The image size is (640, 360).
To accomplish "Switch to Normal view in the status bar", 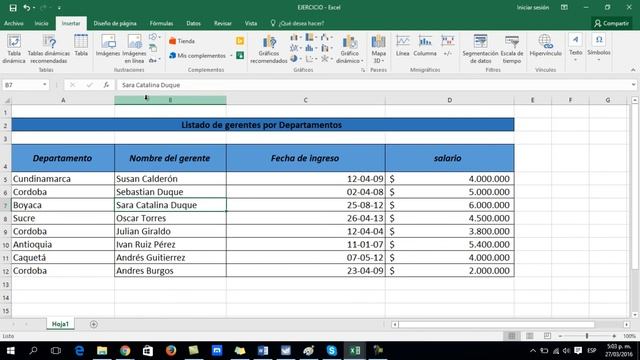I will (x=511, y=336).
